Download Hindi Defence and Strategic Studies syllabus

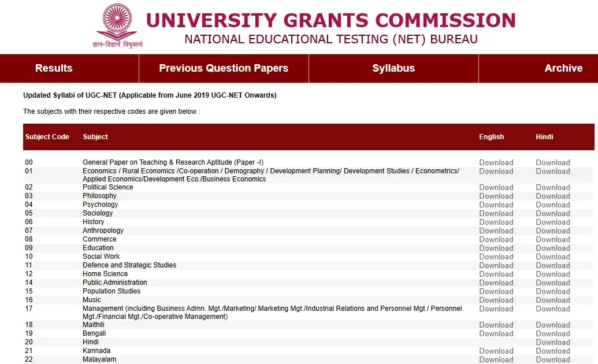tap(553, 266)
